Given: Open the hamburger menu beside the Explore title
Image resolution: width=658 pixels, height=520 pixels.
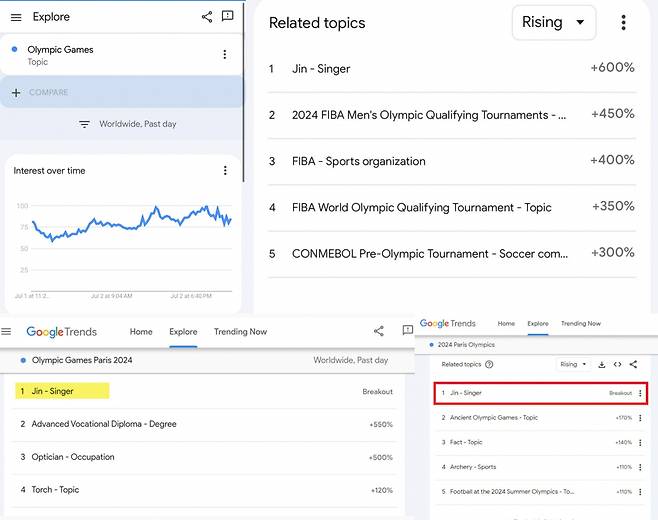Looking at the screenshot, I should (16, 17).
